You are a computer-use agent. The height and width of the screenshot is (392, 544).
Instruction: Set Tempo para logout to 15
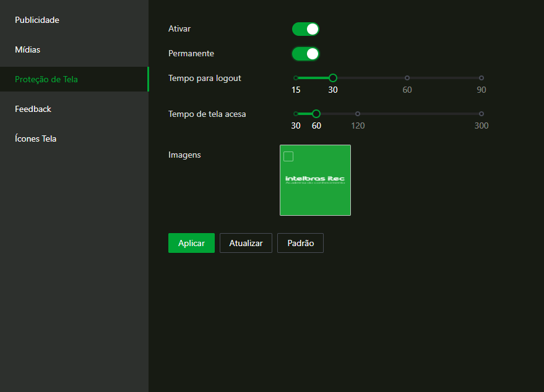click(296, 78)
